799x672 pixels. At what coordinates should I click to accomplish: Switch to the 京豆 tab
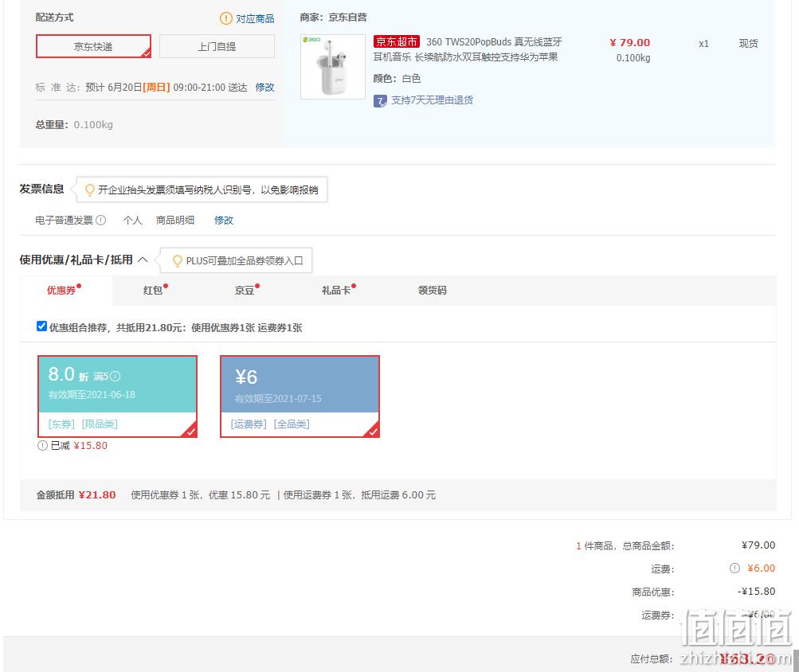[245, 290]
